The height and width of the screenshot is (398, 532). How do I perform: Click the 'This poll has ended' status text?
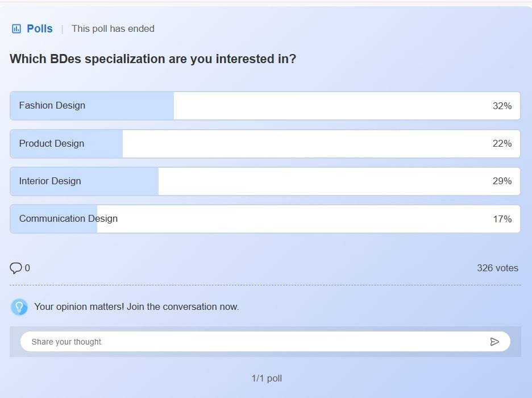pyautogui.click(x=113, y=29)
